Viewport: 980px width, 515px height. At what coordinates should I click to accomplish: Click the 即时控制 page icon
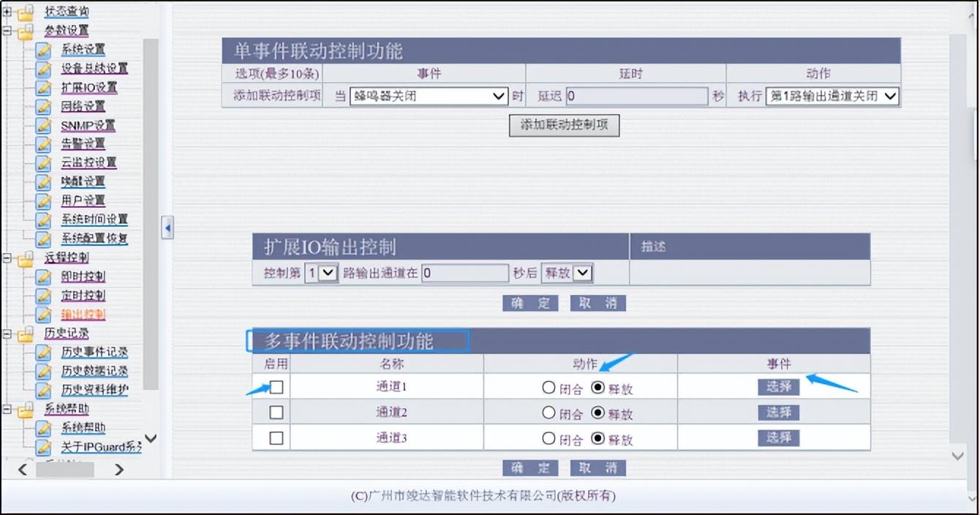click(44, 277)
